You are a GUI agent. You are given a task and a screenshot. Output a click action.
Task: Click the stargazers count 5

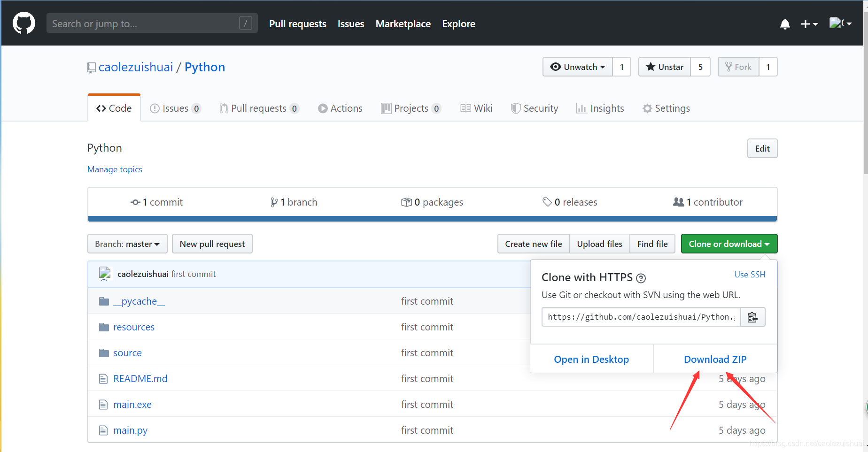pos(700,67)
